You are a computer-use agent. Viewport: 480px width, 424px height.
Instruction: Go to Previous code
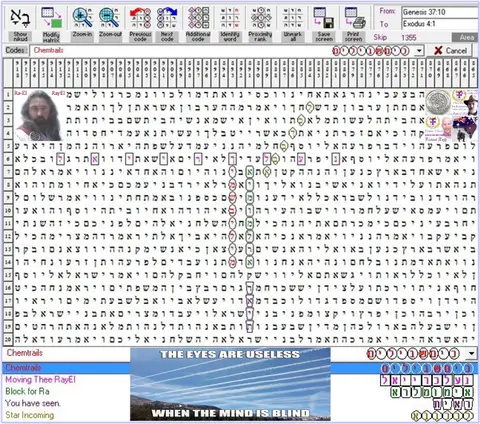pos(140,18)
